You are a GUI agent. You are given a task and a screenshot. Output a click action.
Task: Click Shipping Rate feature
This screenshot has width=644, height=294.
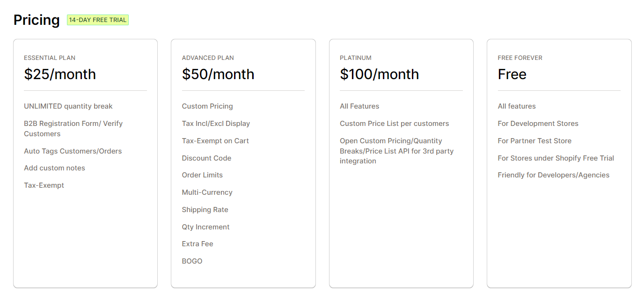205,210
